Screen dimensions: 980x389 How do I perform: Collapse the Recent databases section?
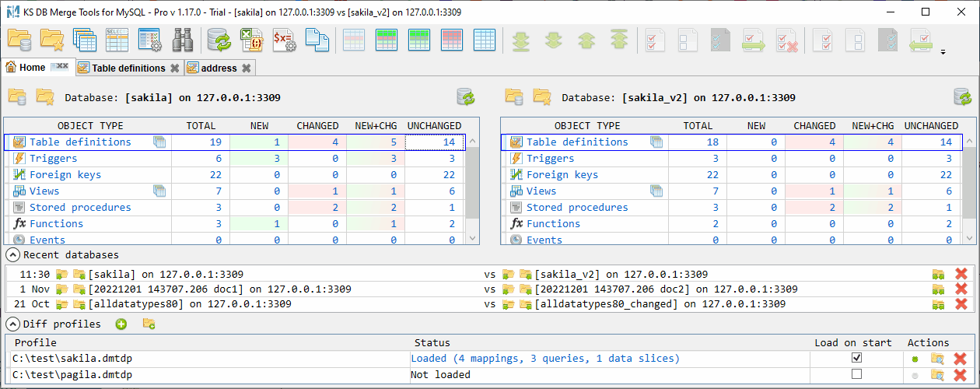12,255
